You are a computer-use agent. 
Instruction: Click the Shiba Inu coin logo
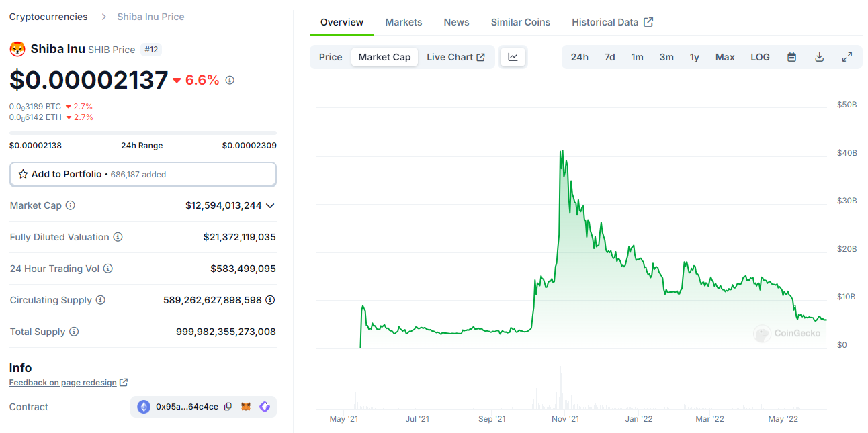[17, 49]
